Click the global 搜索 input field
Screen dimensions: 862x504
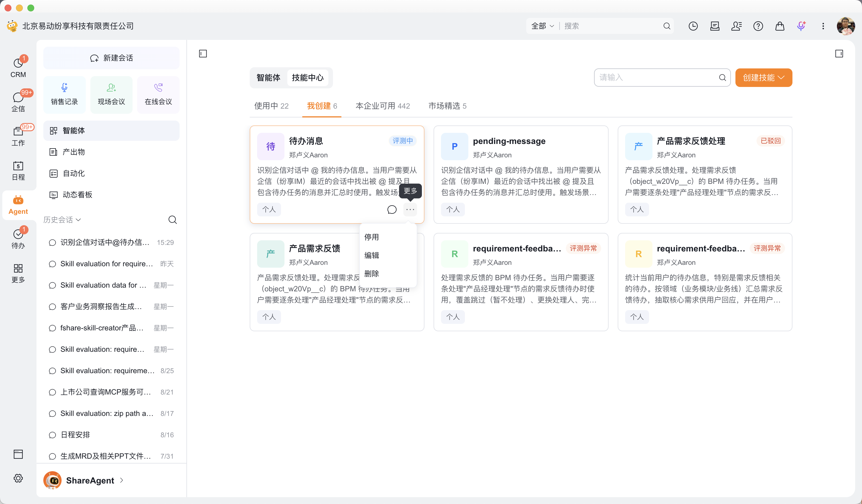[x=612, y=26]
